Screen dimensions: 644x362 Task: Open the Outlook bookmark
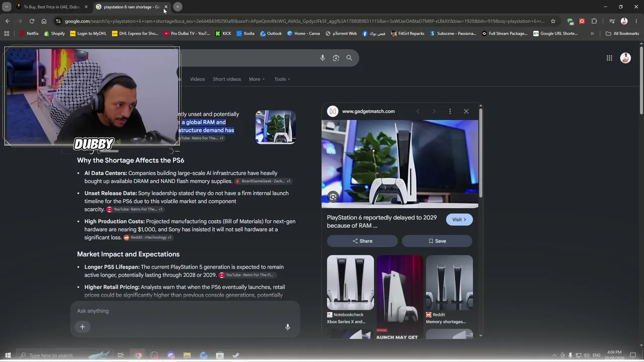click(x=271, y=34)
